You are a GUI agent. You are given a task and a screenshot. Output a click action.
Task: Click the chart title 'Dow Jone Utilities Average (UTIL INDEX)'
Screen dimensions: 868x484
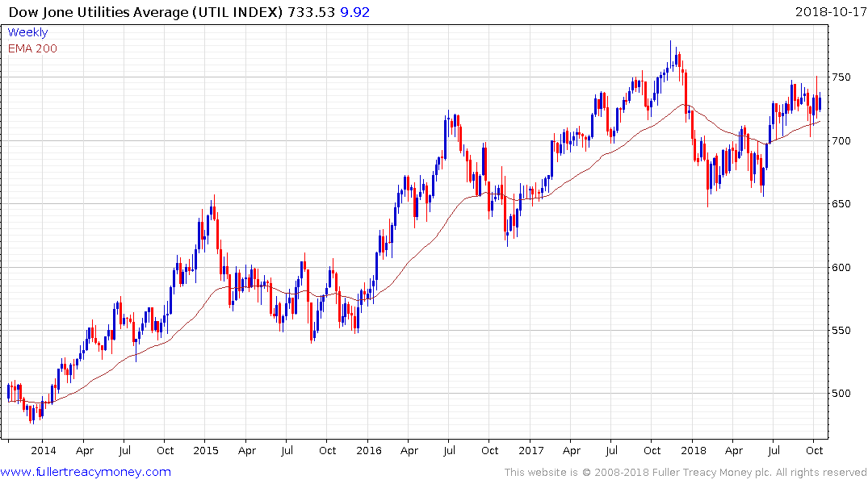145,12
